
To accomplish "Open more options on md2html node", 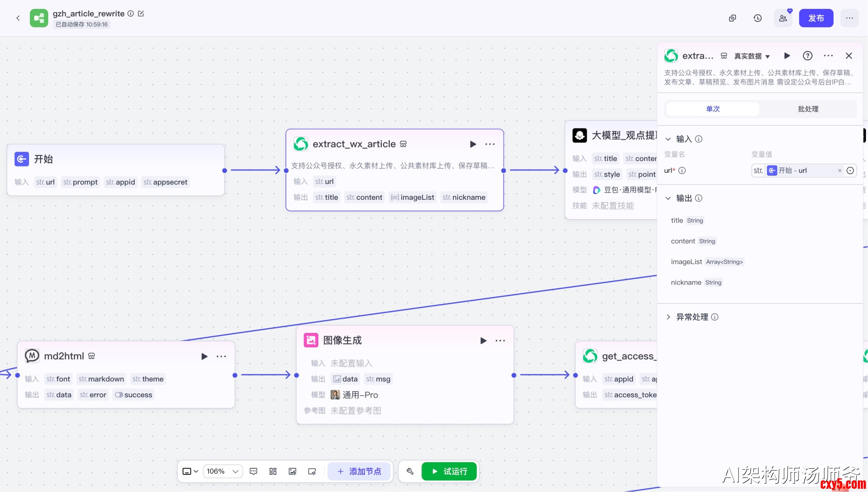I will (221, 357).
